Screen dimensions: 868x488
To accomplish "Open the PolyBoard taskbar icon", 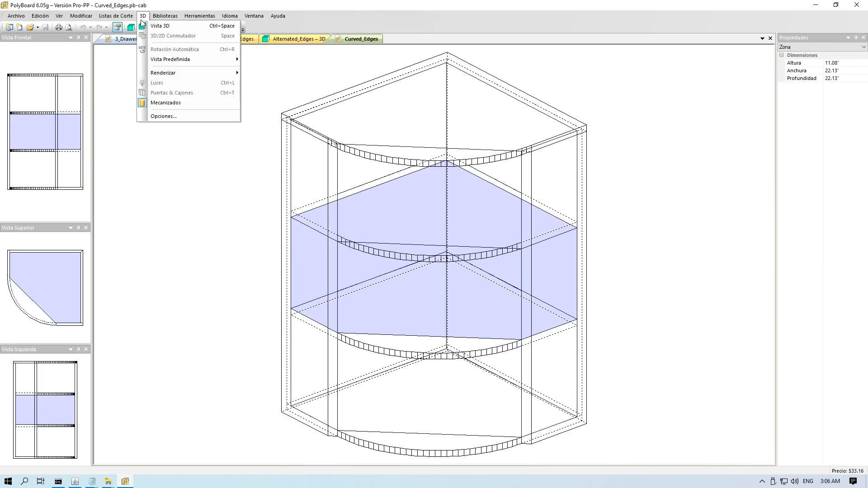I will [x=125, y=481].
